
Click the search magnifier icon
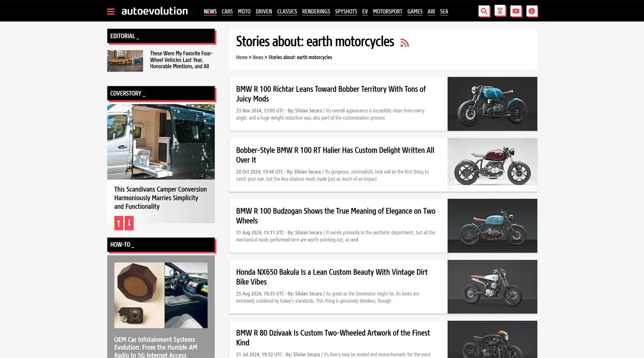click(484, 11)
